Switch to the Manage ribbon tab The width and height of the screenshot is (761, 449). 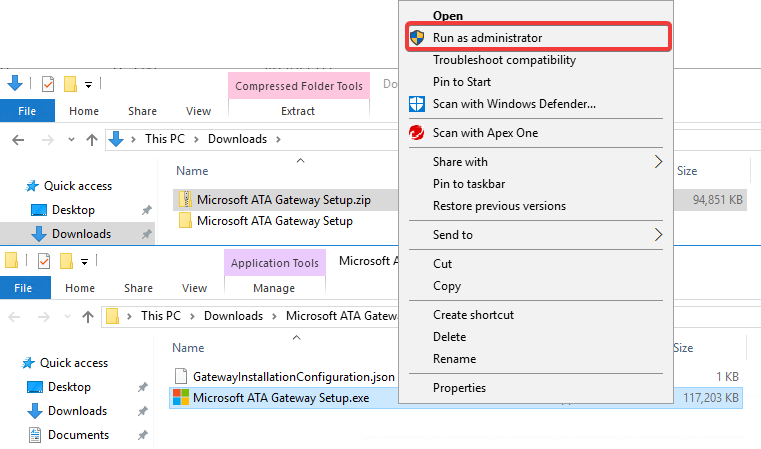[274, 288]
